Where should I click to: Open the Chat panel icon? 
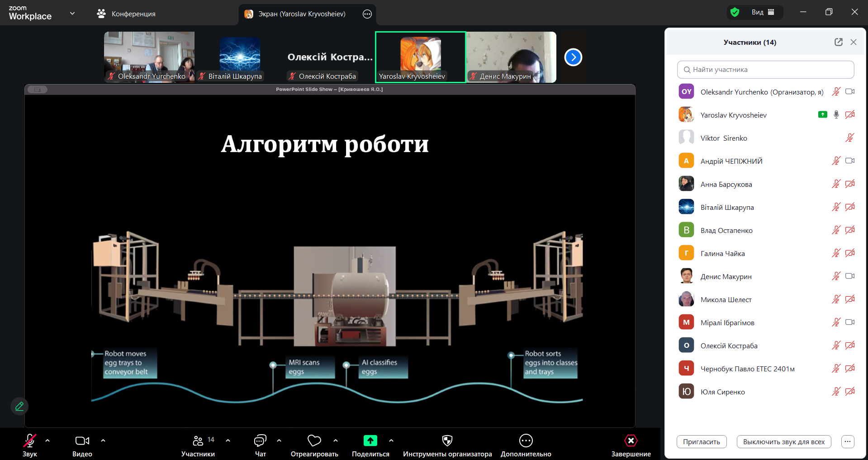pos(260,441)
